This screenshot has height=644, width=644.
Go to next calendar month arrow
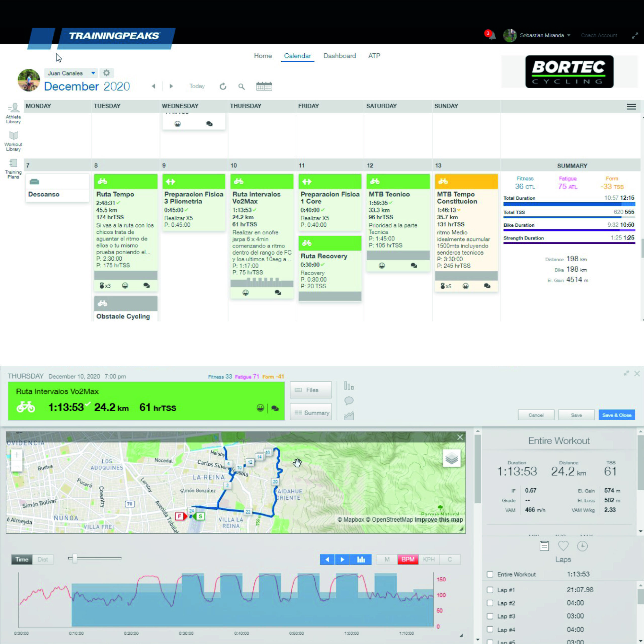pyautogui.click(x=171, y=86)
